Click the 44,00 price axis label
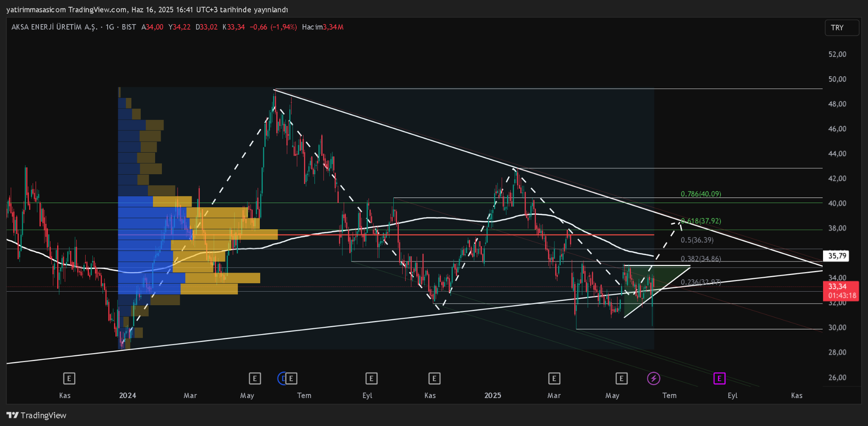The height and width of the screenshot is (426, 868). [x=837, y=153]
